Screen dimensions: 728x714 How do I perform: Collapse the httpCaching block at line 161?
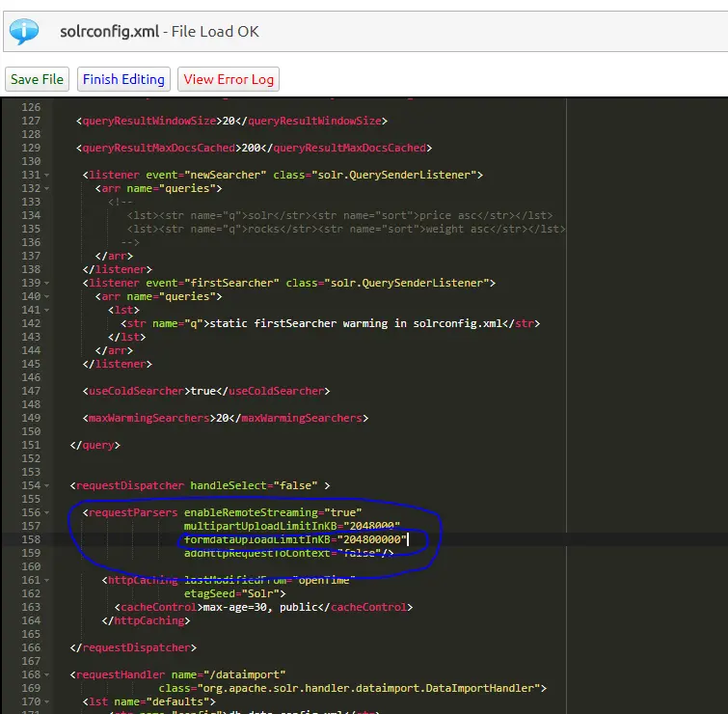click(46, 580)
